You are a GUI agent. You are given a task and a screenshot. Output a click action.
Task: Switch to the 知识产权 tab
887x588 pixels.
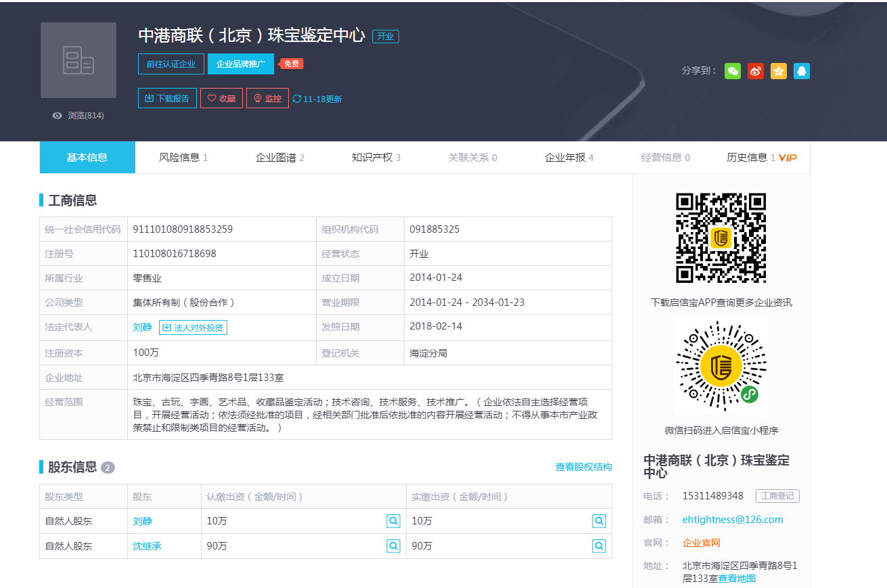click(x=376, y=157)
